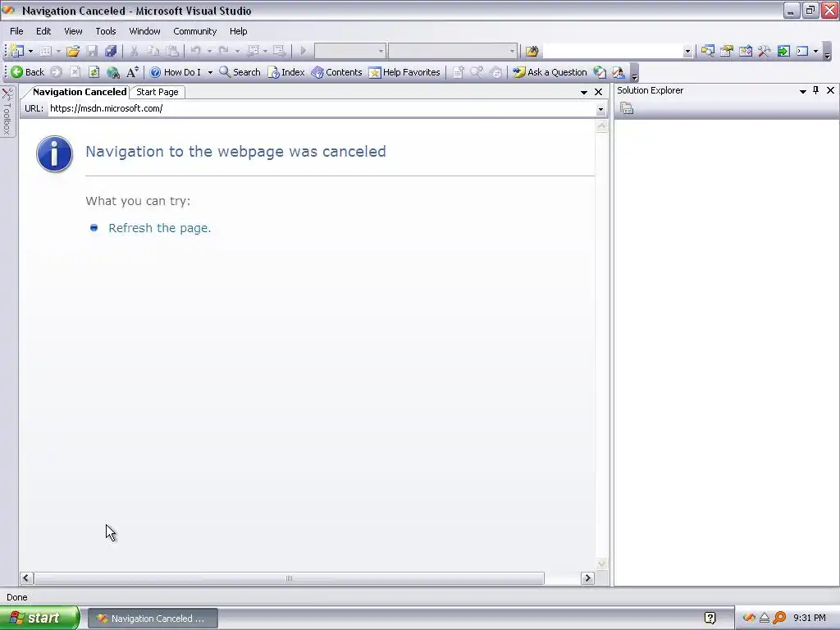Click in the Find text box

click(612, 52)
